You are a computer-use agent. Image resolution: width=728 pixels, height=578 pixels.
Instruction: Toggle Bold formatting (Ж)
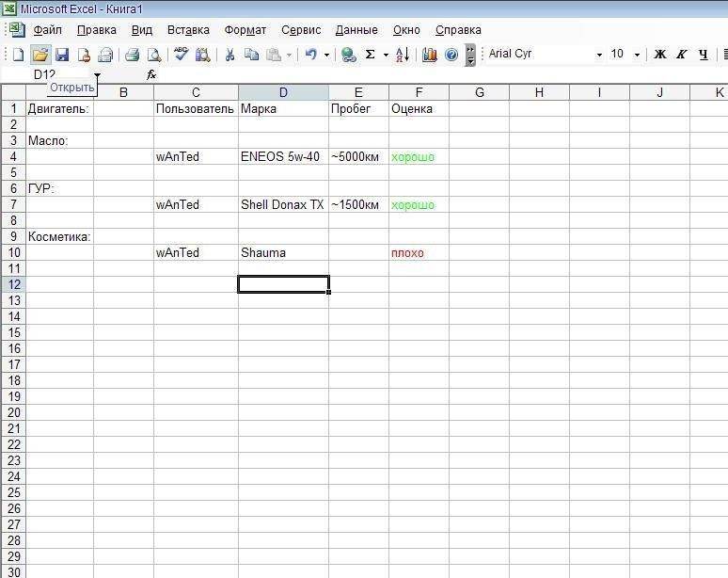pyautogui.click(x=660, y=55)
